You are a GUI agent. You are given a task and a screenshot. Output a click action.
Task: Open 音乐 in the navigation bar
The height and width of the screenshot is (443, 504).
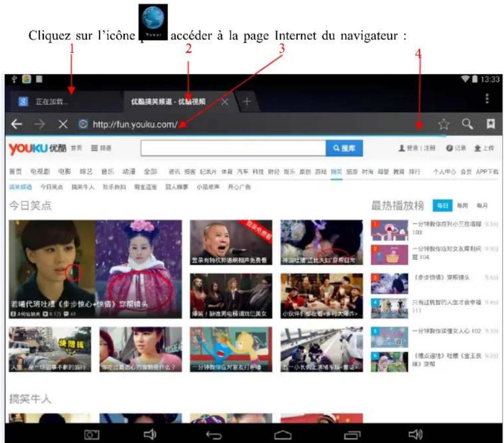[107, 172]
